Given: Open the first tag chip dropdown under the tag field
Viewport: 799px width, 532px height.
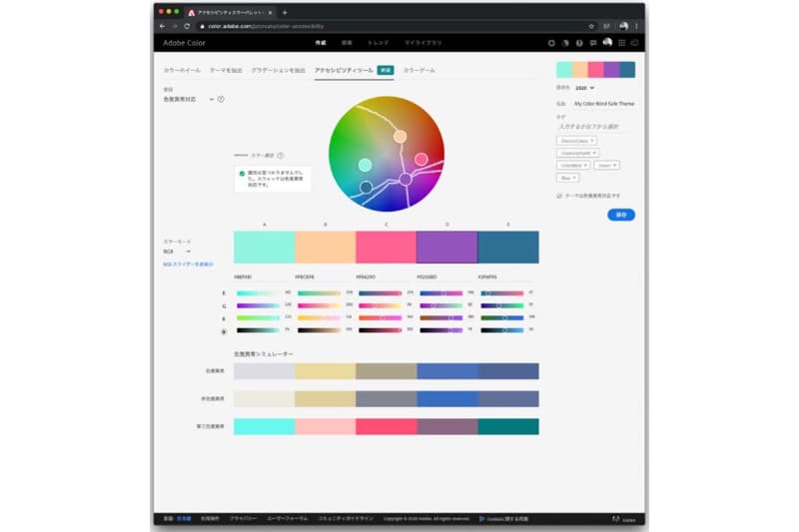Looking at the screenshot, I should [577, 141].
